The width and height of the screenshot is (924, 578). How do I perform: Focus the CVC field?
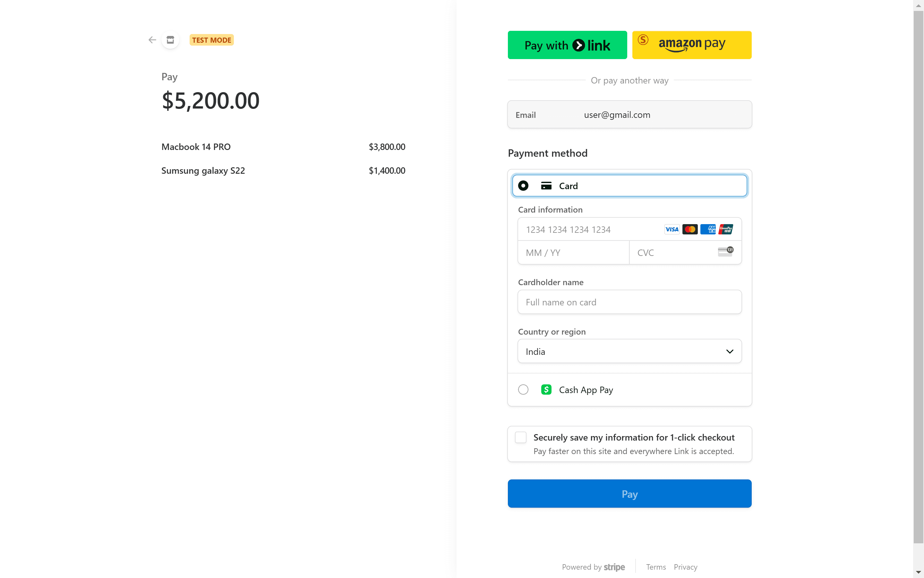pos(685,253)
